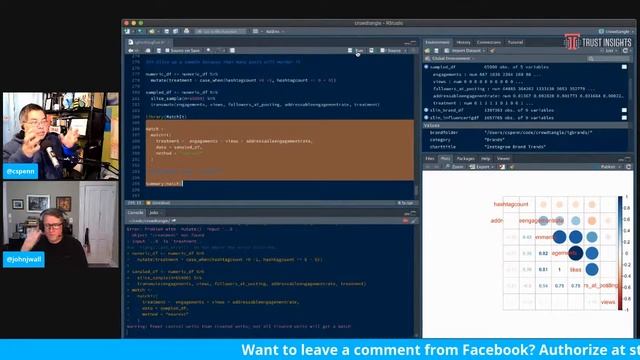The height and width of the screenshot is (360, 640).
Task: Click the re-run previous region icon
Action: (x=371, y=51)
